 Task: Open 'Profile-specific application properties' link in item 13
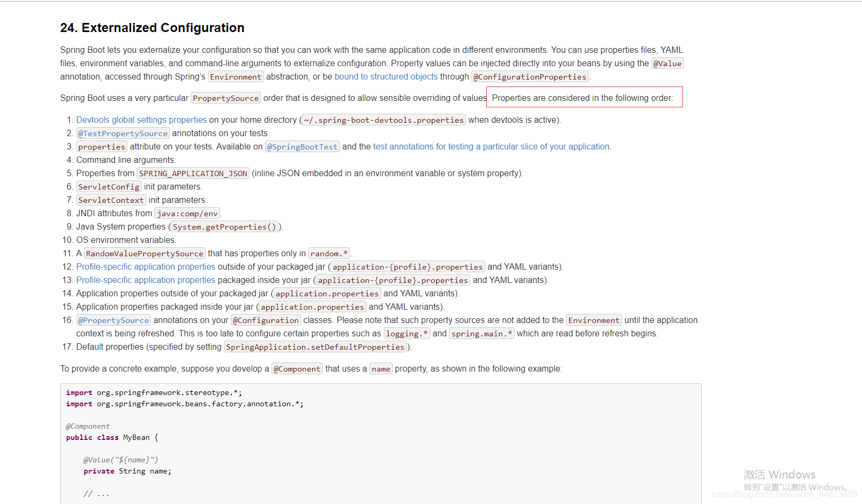(145, 280)
